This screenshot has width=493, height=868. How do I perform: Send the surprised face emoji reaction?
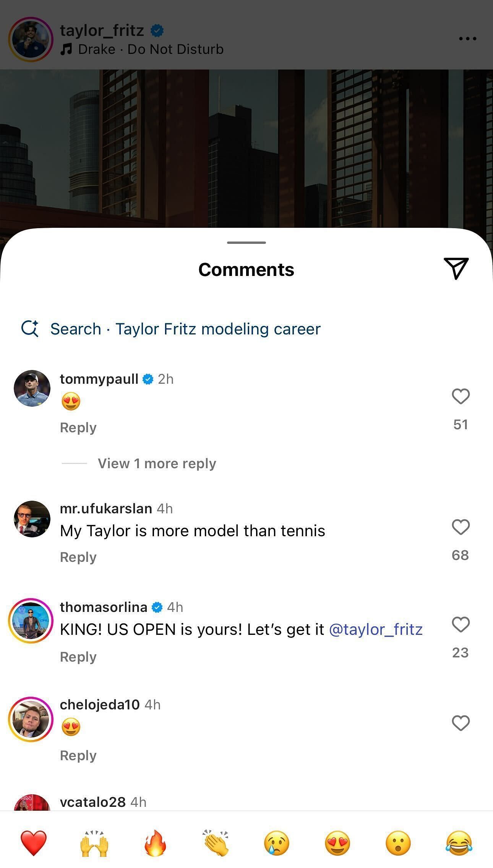coord(398,843)
